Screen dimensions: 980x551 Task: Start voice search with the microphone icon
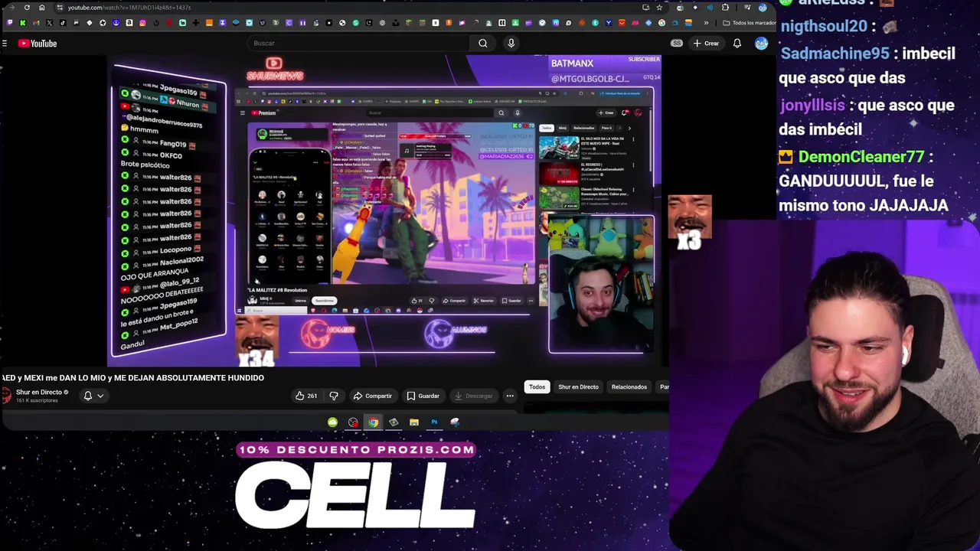511,44
